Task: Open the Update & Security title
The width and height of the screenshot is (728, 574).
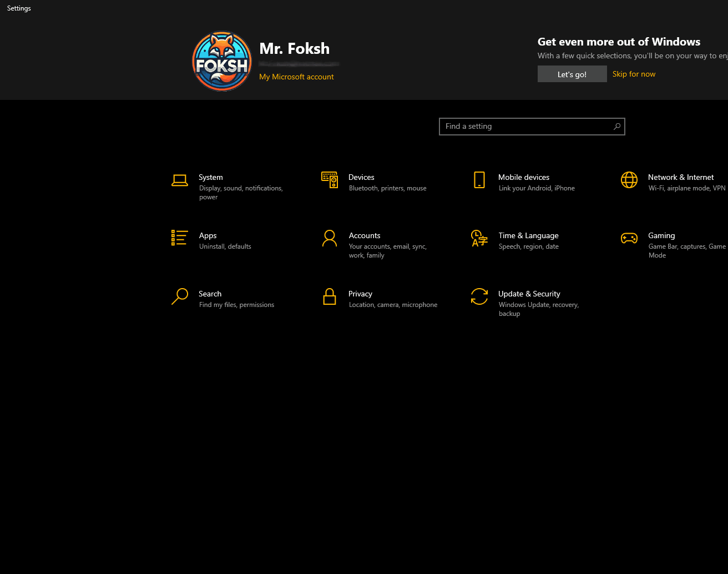Action: click(x=529, y=294)
